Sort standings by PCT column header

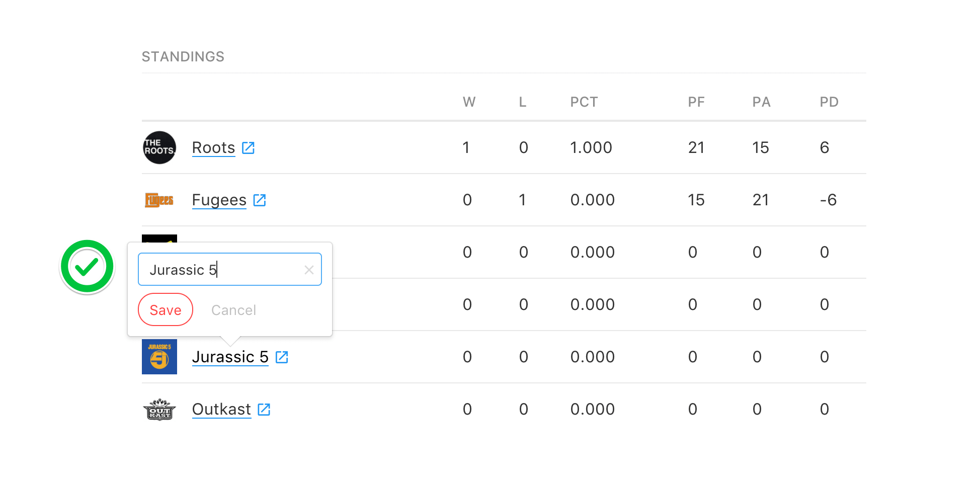tap(584, 102)
